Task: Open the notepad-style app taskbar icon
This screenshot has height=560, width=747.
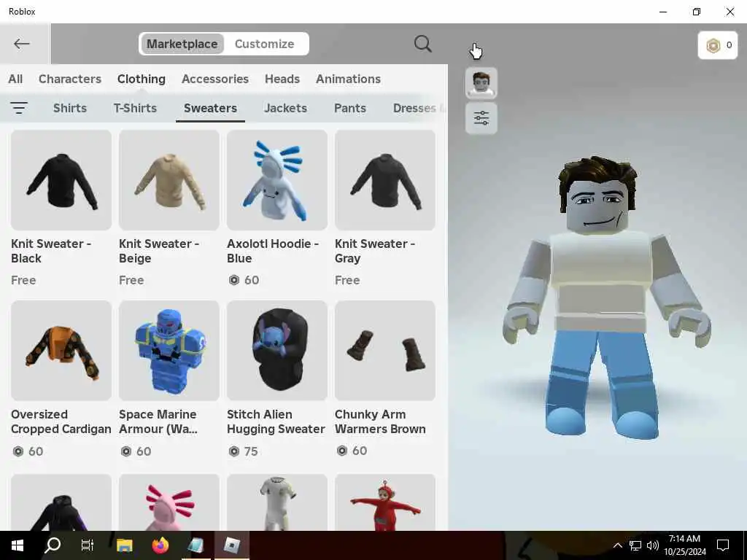Action: pos(196,545)
